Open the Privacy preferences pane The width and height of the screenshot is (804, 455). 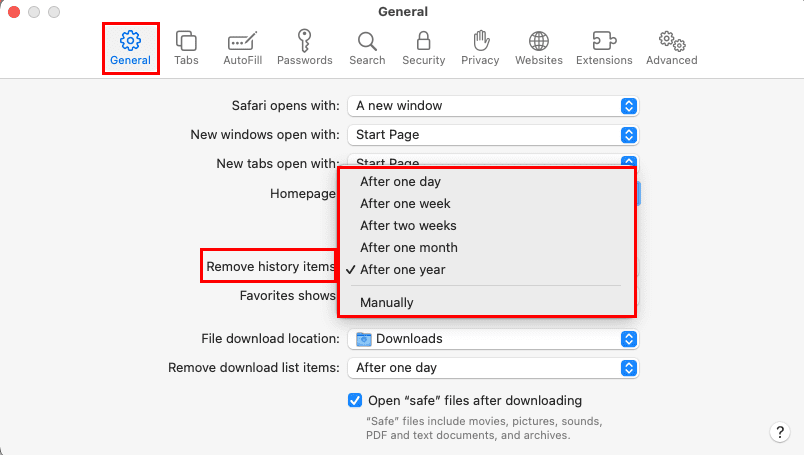click(480, 47)
